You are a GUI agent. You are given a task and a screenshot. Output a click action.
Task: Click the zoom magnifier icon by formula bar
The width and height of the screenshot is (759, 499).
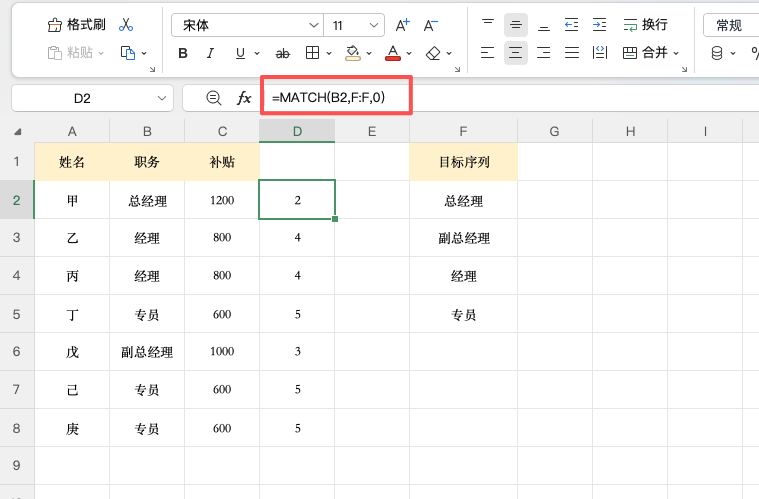click(213, 98)
